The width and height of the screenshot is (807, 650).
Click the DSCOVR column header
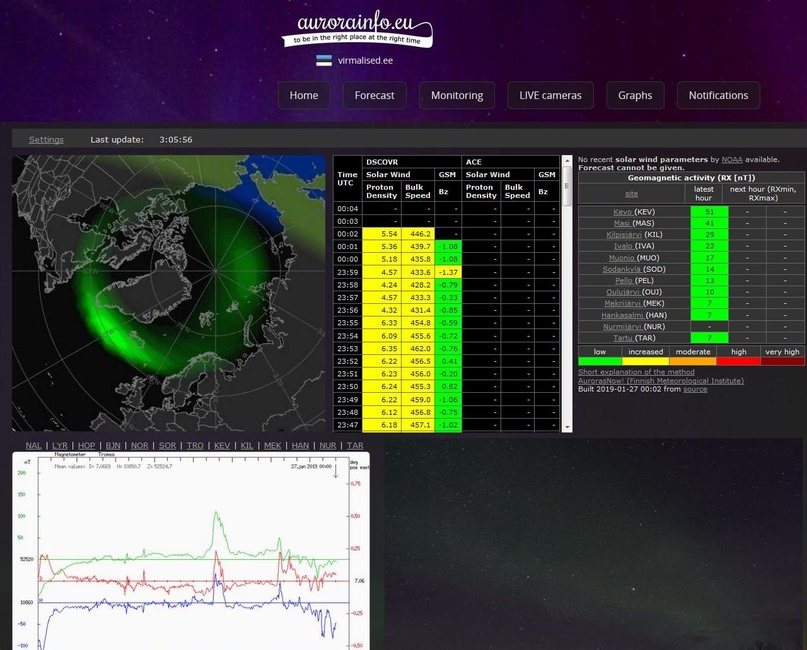point(412,162)
